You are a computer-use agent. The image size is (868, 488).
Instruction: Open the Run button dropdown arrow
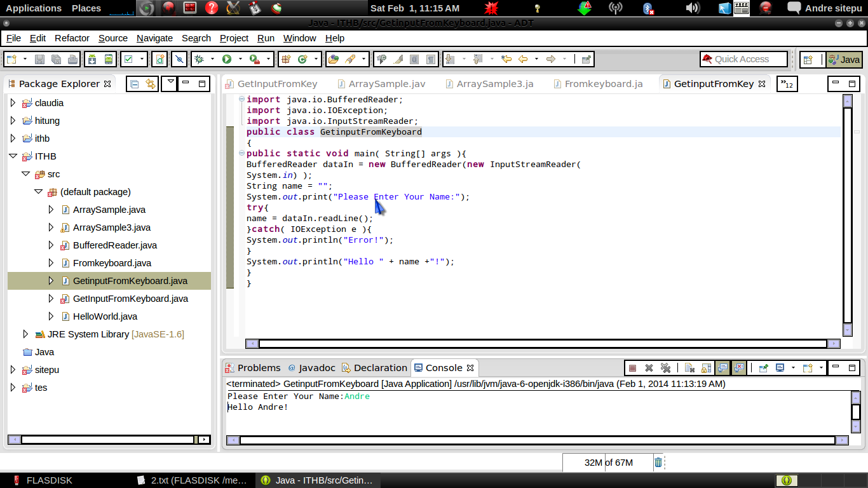241,59
